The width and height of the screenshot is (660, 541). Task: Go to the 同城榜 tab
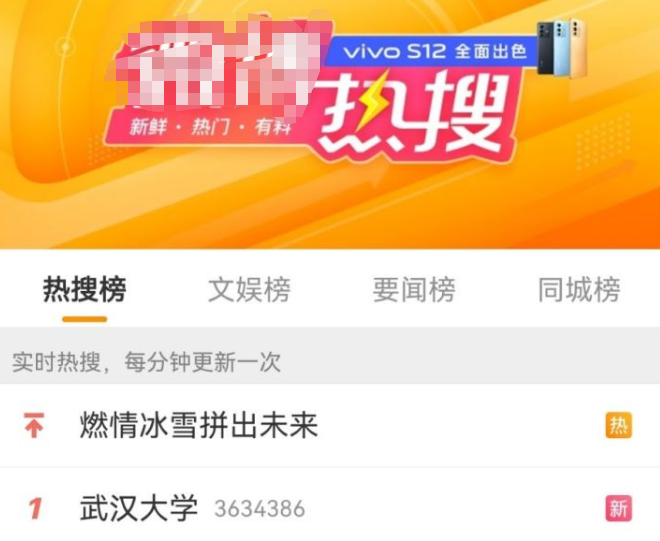[x=579, y=290]
